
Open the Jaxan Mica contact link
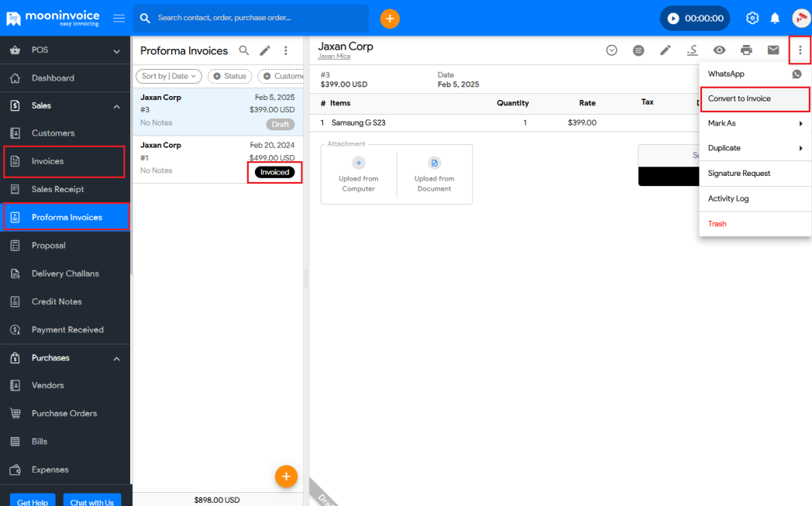[334, 57]
